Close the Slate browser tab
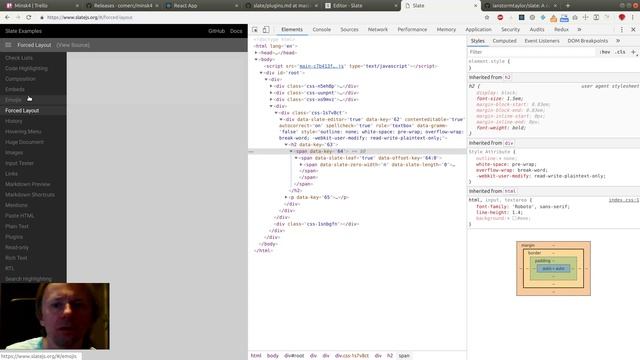Screen dimensions: 640x360 476,6
